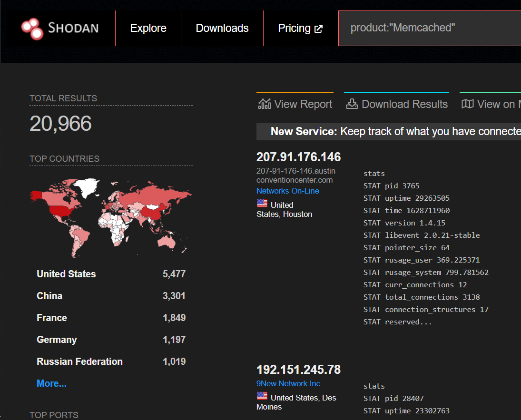Click the line "STAT pid 28407"

point(393,399)
